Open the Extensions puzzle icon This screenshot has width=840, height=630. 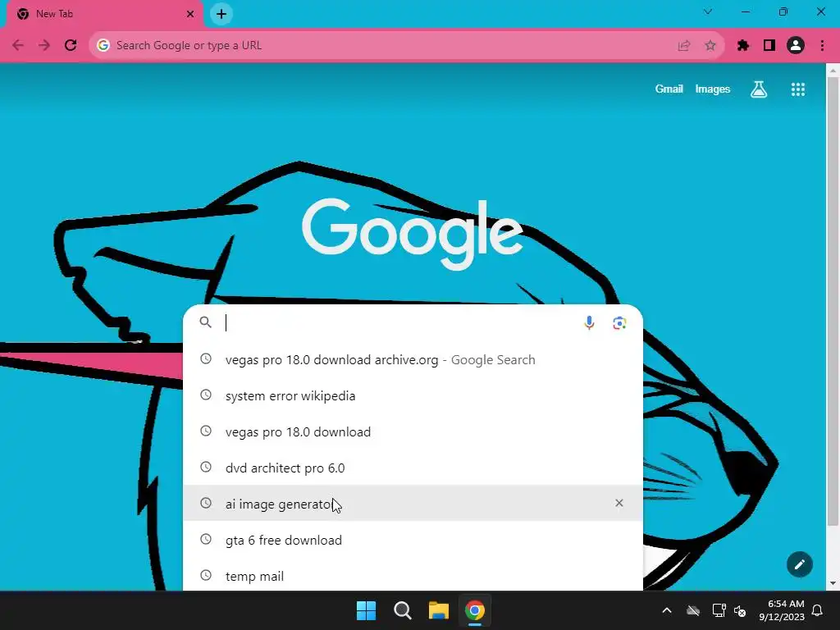point(743,46)
